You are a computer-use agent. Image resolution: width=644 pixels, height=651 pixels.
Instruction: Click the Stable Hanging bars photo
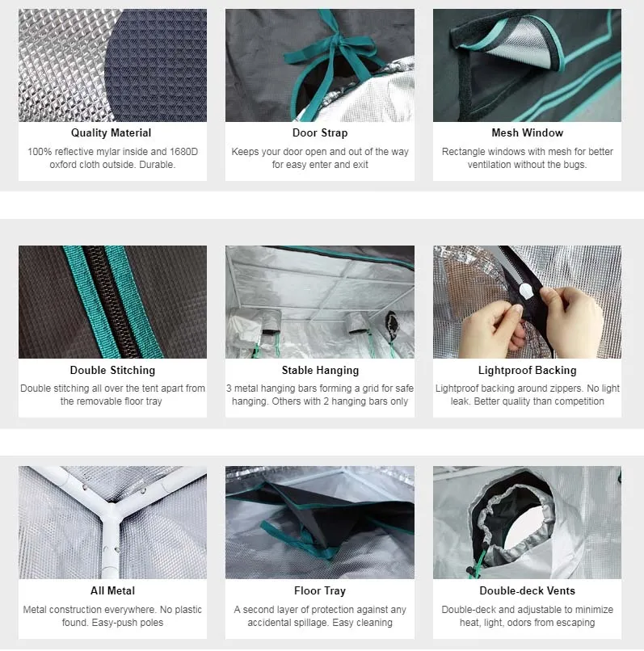320,302
